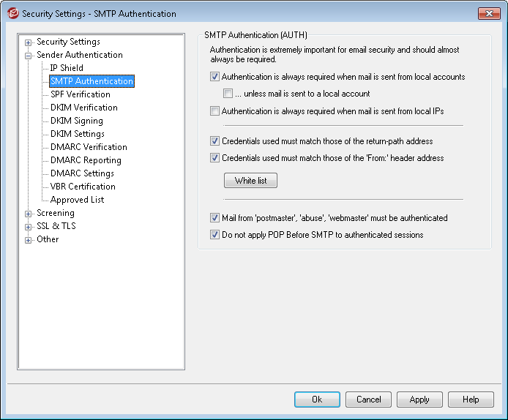
Task: Click the MDaemon icon in the title bar
Action: point(12,13)
